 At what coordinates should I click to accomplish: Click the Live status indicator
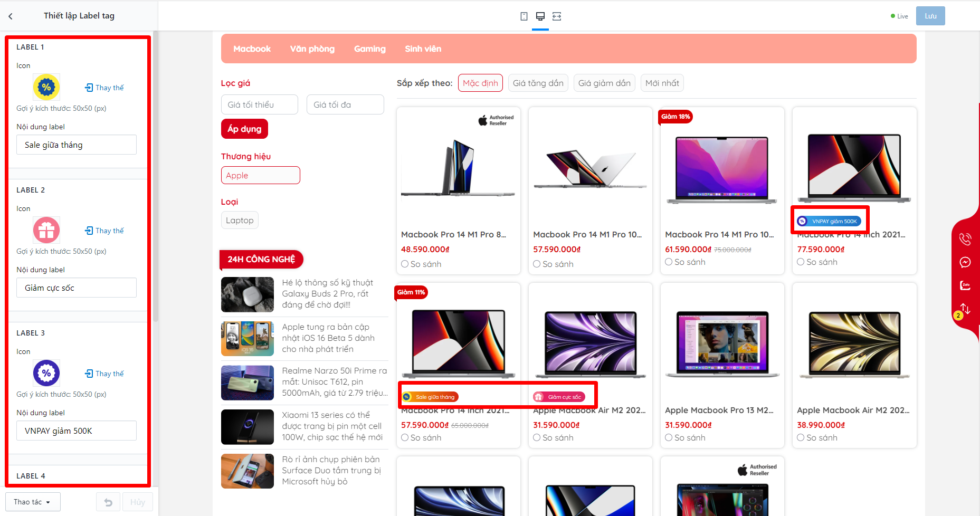pyautogui.click(x=899, y=16)
